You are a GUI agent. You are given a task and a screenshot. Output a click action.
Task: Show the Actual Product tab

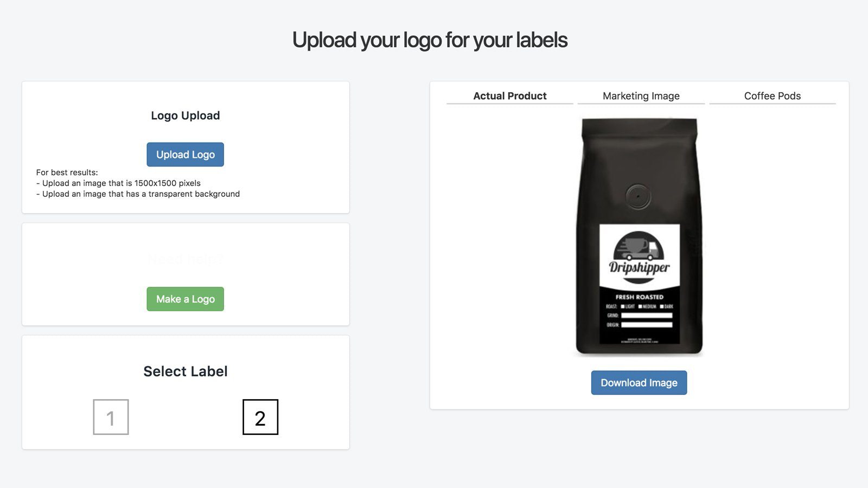click(510, 96)
